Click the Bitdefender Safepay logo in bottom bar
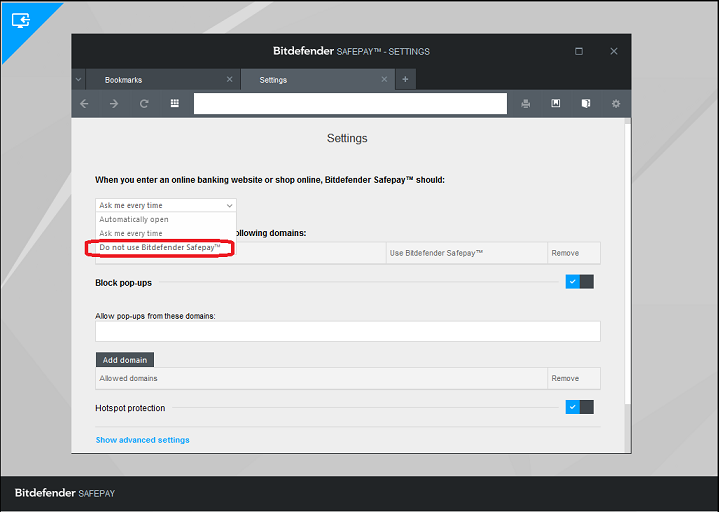Viewport: 719px width, 512px height. coord(65,493)
